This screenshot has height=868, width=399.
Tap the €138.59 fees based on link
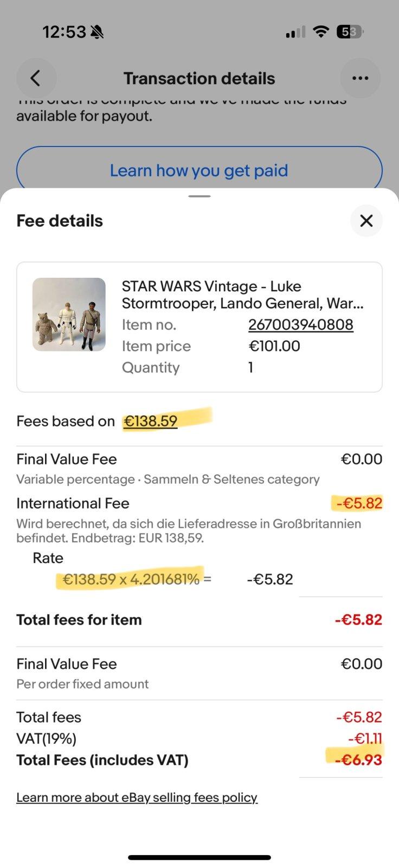tap(150, 421)
